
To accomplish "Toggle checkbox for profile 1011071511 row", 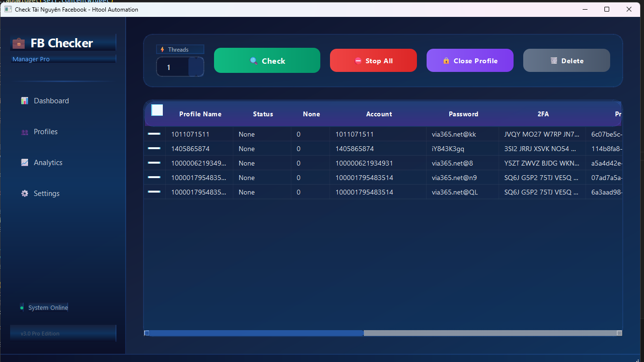I will (x=154, y=134).
